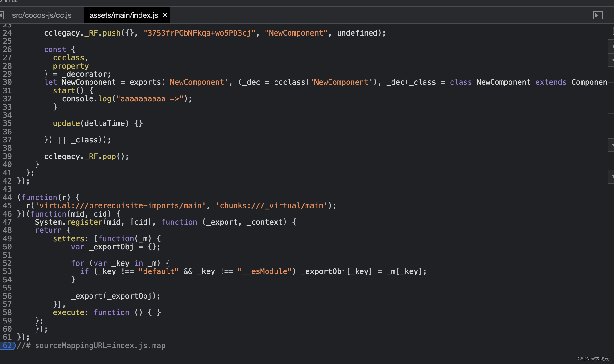614x364 pixels.
Task: Click gutter line number 30
Action: 7,82
